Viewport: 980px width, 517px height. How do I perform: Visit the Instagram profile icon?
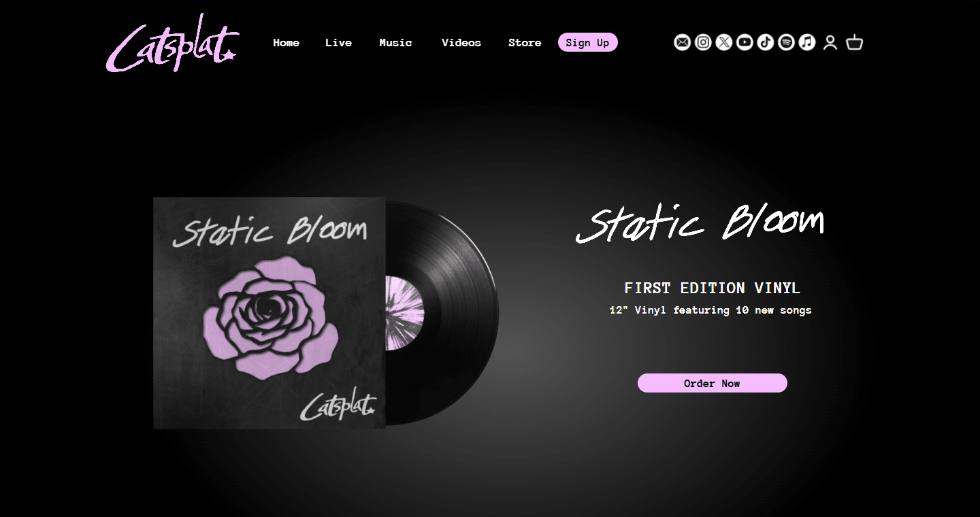pyautogui.click(x=703, y=42)
